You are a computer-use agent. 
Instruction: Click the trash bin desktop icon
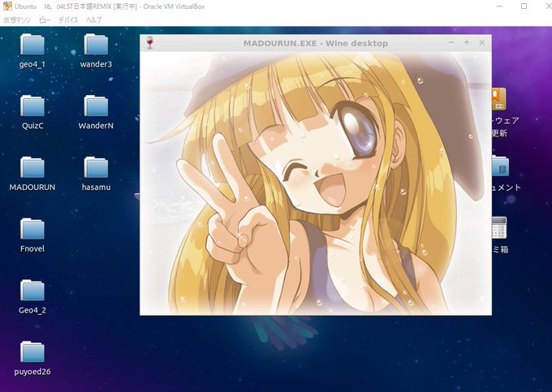pos(499,228)
